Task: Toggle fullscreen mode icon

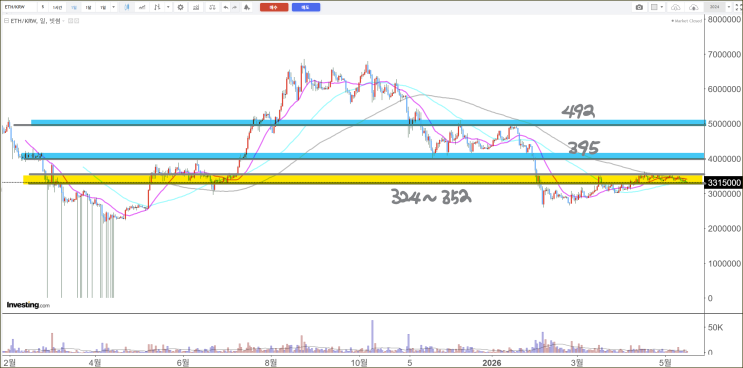Action: click(738, 7)
